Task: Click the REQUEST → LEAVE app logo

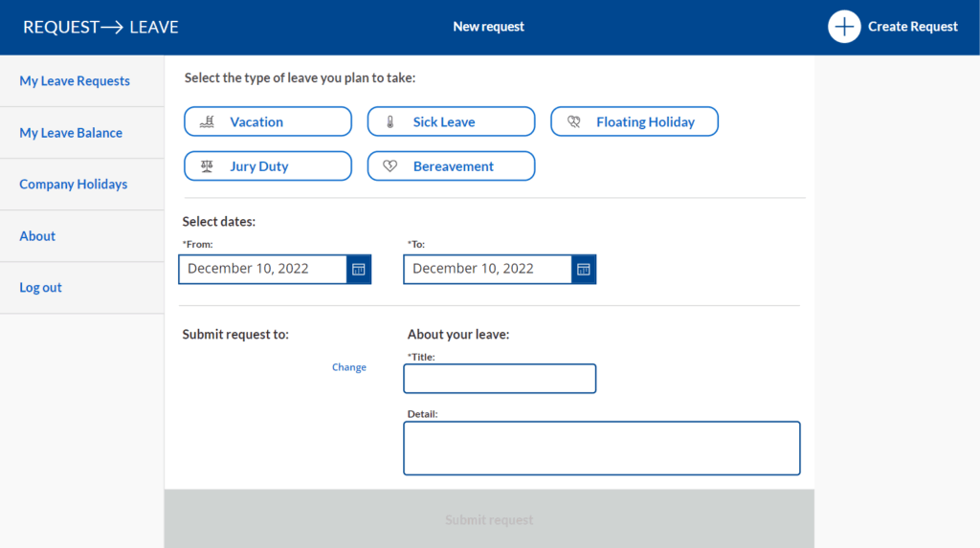Action: 100,27
